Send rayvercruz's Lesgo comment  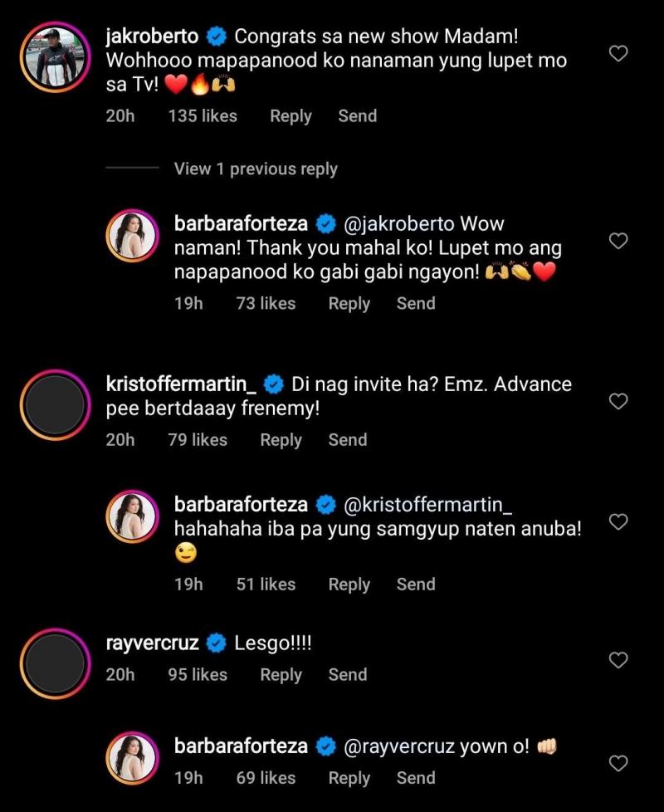pos(347,675)
